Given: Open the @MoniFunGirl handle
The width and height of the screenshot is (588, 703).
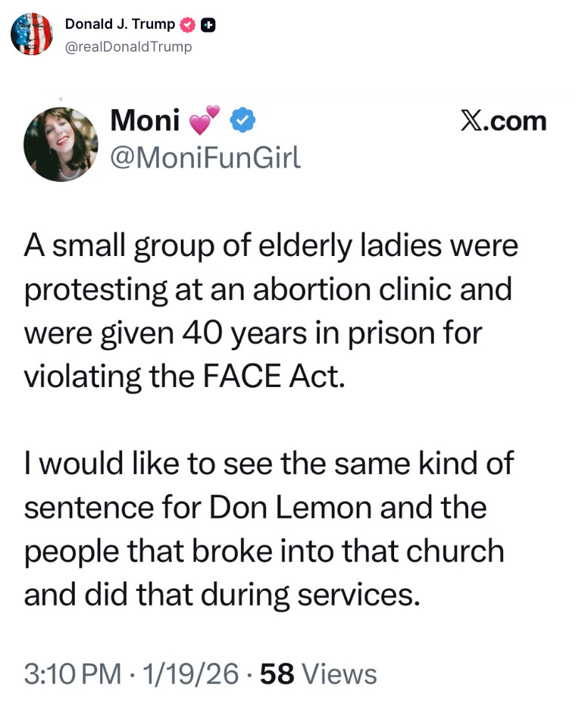Looking at the screenshot, I should pos(205,156).
